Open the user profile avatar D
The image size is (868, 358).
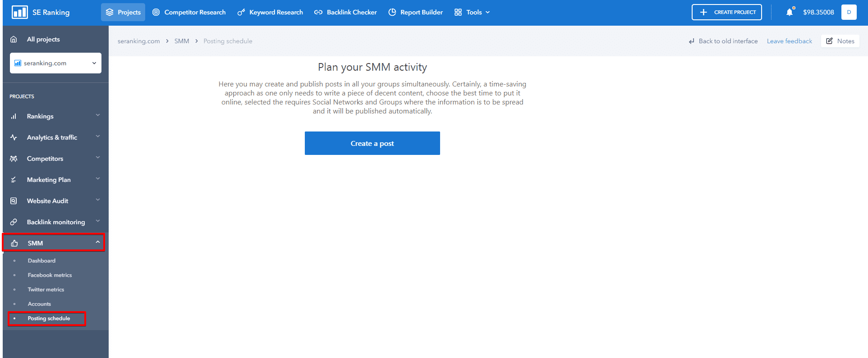pos(849,12)
